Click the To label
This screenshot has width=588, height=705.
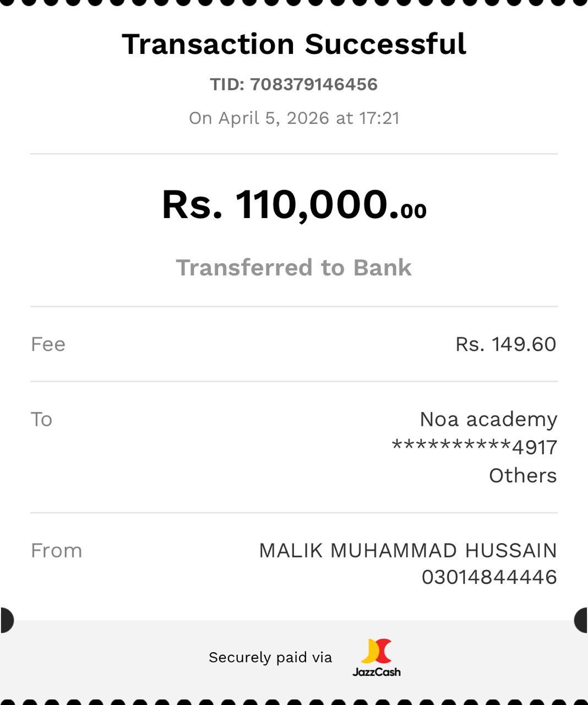click(x=41, y=420)
